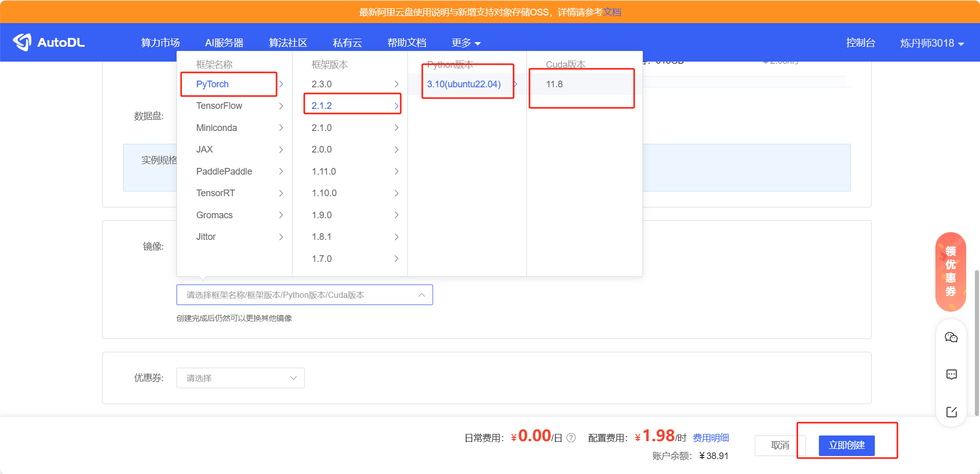Open the 文档 link in top banner

coord(612,12)
